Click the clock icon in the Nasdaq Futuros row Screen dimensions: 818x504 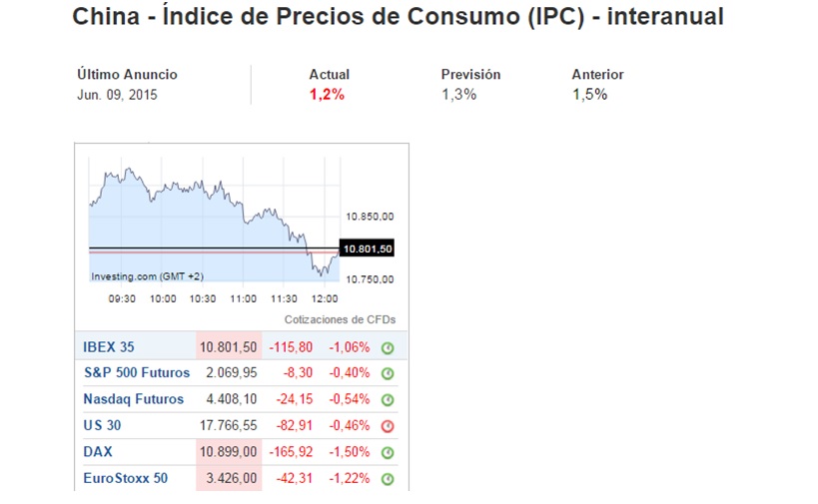pyautogui.click(x=389, y=400)
